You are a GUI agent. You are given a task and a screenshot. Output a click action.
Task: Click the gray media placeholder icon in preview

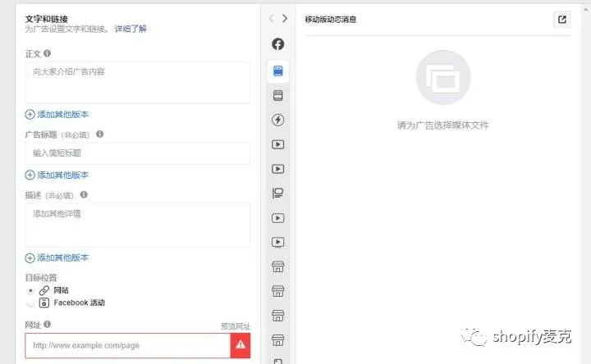coord(443,78)
